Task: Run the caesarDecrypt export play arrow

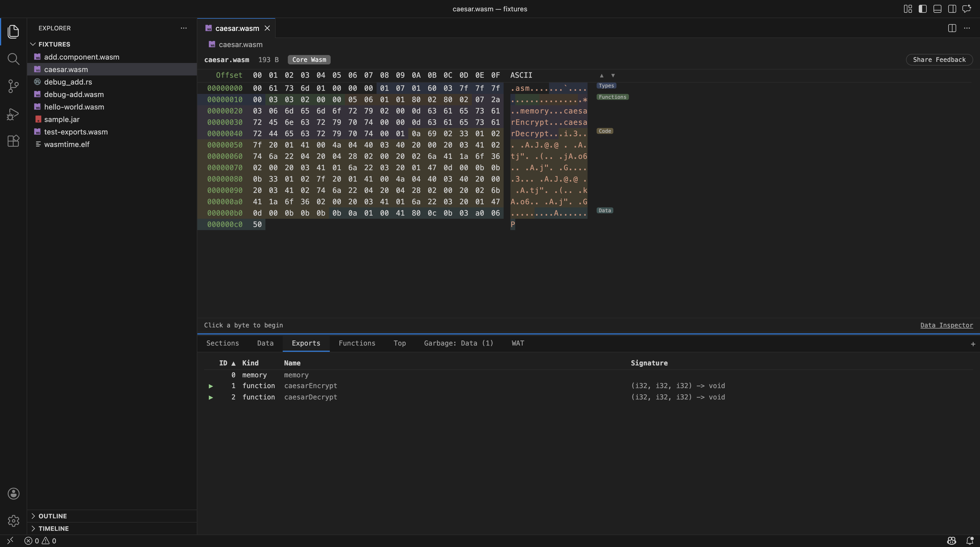Action: (x=211, y=397)
